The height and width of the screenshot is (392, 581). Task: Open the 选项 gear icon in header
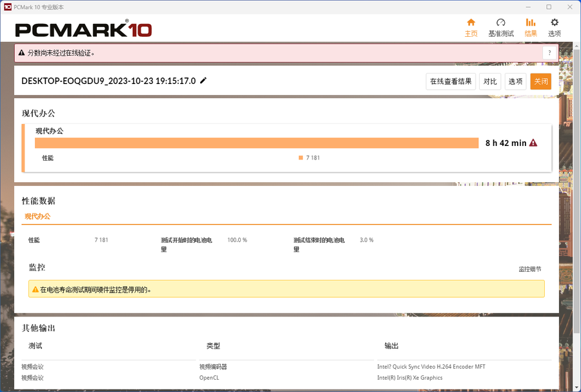pyautogui.click(x=555, y=22)
